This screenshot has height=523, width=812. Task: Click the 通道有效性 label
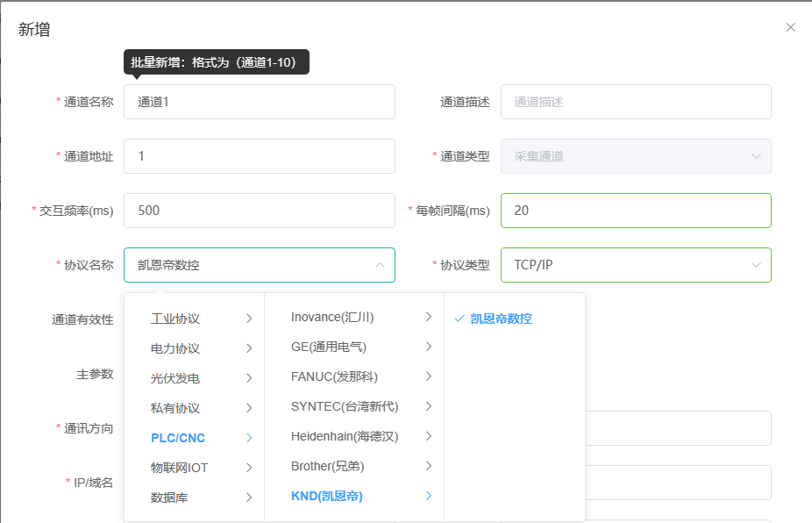click(82, 319)
